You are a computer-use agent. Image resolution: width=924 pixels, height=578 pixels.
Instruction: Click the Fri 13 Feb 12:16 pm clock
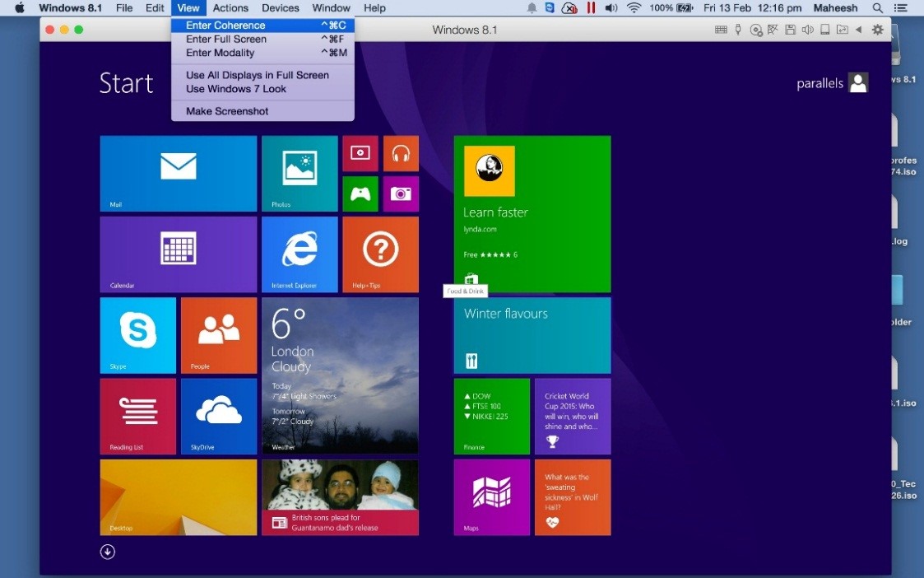[x=753, y=7]
